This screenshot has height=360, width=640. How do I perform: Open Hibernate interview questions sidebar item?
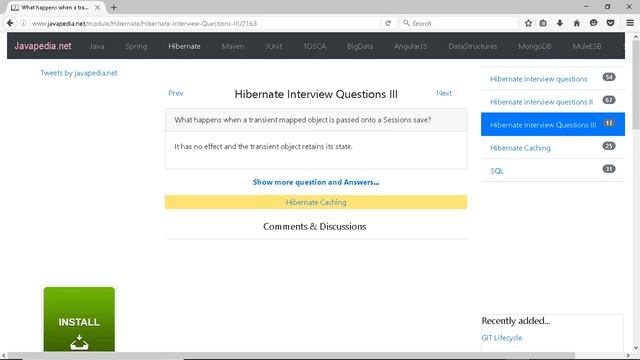[552, 79]
